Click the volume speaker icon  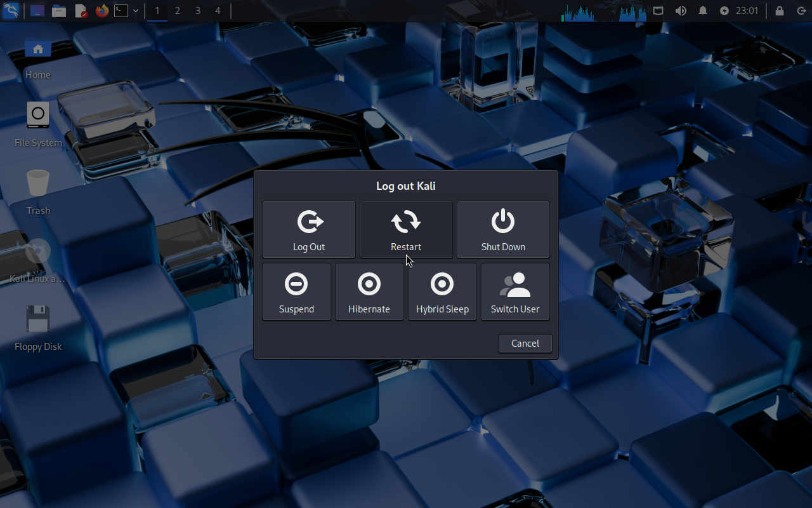coord(681,11)
